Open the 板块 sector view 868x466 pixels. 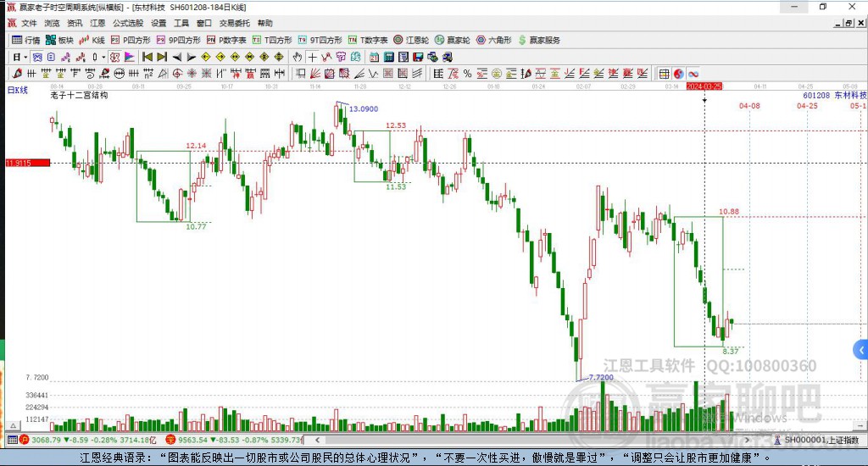(59, 40)
